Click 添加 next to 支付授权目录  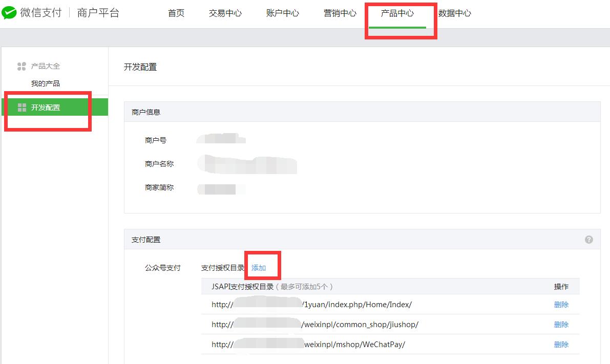click(x=258, y=268)
